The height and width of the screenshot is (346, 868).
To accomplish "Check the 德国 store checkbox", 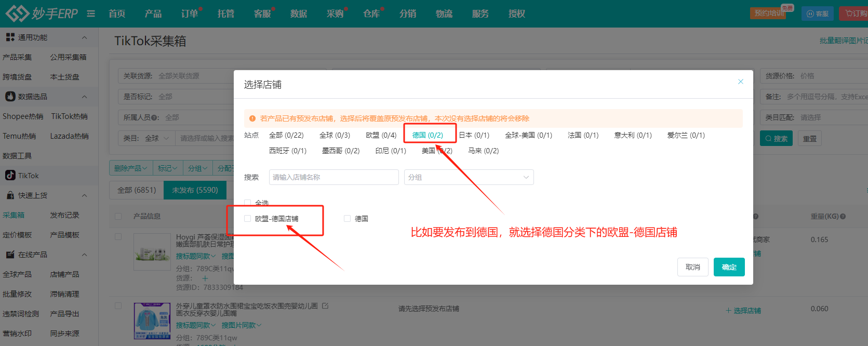I will coord(347,219).
